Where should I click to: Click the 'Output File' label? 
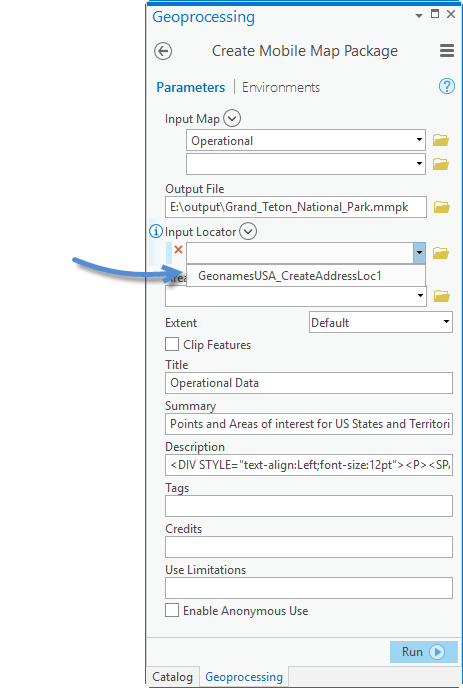point(194,189)
